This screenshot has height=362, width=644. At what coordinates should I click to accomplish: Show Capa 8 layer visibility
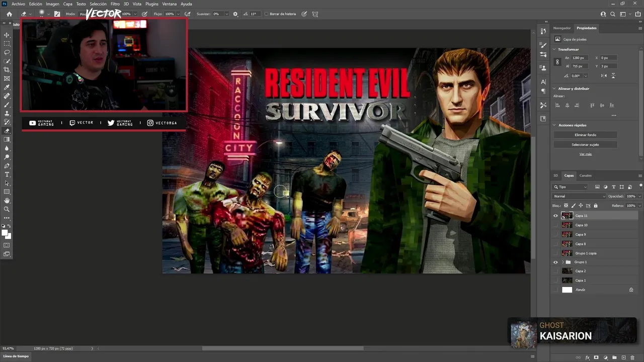[556, 244]
